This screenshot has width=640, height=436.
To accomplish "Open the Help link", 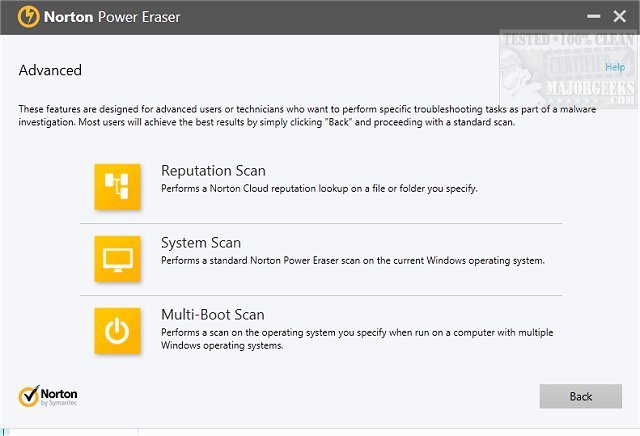I will (615, 67).
